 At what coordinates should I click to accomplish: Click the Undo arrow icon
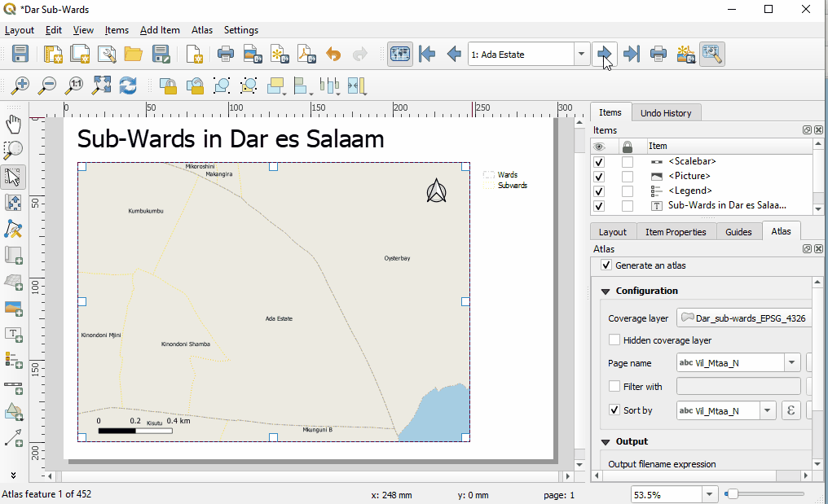[333, 55]
